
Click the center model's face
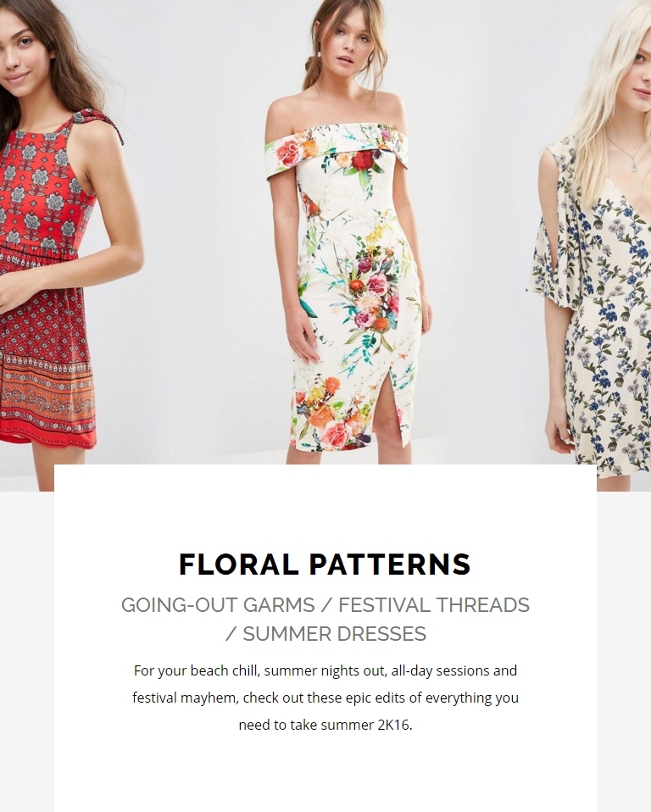(x=353, y=44)
